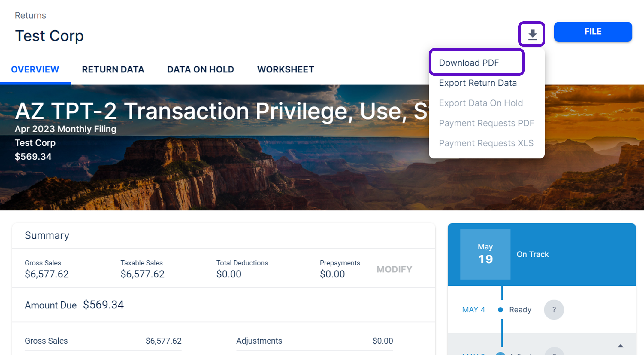Viewport: 644px width, 355px height.
Task: Click the MAY 4 timeline date
Action: pyautogui.click(x=473, y=310)
